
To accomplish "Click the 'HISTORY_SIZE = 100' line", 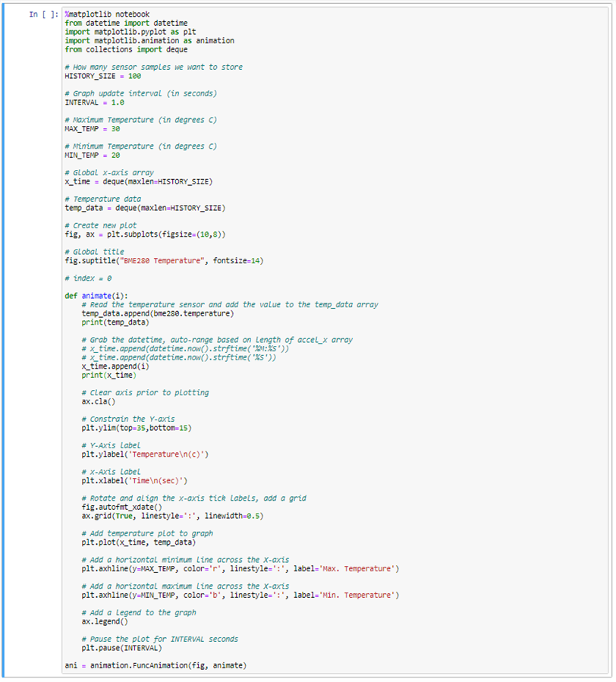I will pyautogui.click(x=103, y=76).
